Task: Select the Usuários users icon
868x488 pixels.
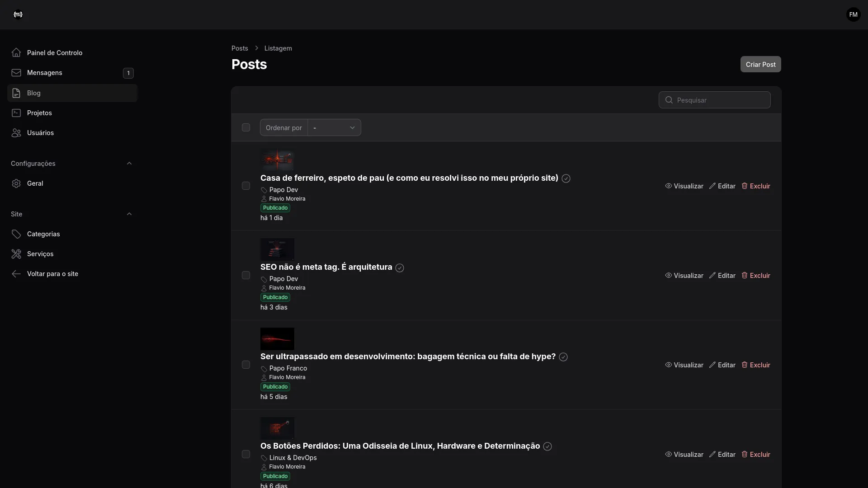Action: pyautogui.click(x=16, y=132)
